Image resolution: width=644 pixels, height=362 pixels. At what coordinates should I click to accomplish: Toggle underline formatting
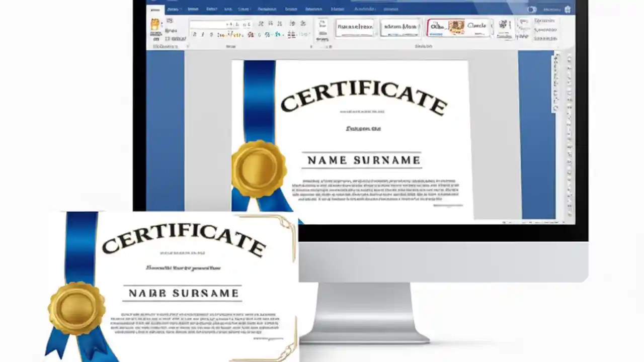[x=211, y=34]
